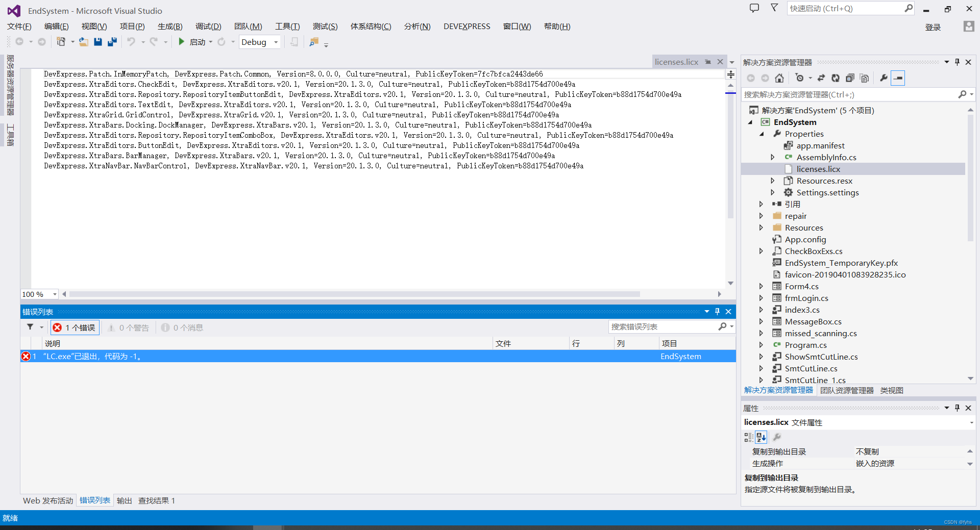Expand the repair folder
Viewport: 980px width, 530px height.
point(761,216)
